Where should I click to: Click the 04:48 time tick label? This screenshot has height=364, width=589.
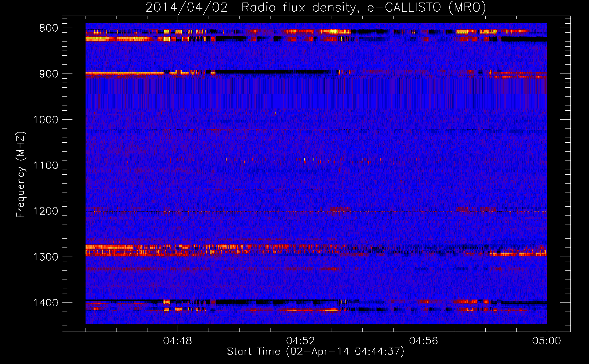pos(178,341)
